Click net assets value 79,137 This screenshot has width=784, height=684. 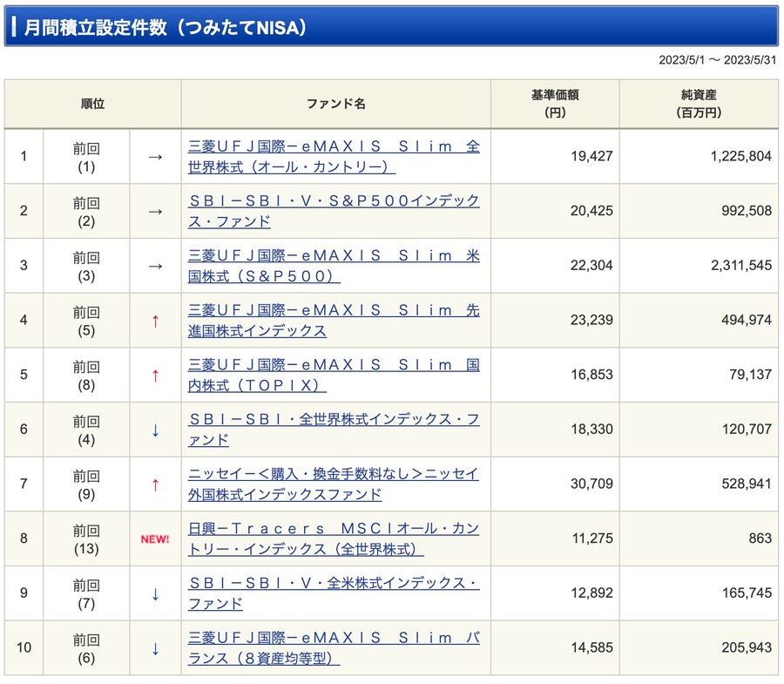[751, 375]
